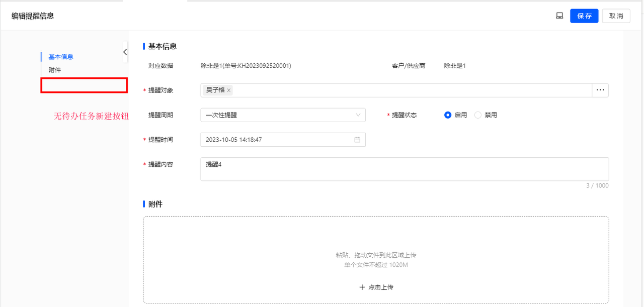Click the plus icon beside 点击上传
Image resolution: width=644 pixels, height=307 pixels.
pos(362,287)
